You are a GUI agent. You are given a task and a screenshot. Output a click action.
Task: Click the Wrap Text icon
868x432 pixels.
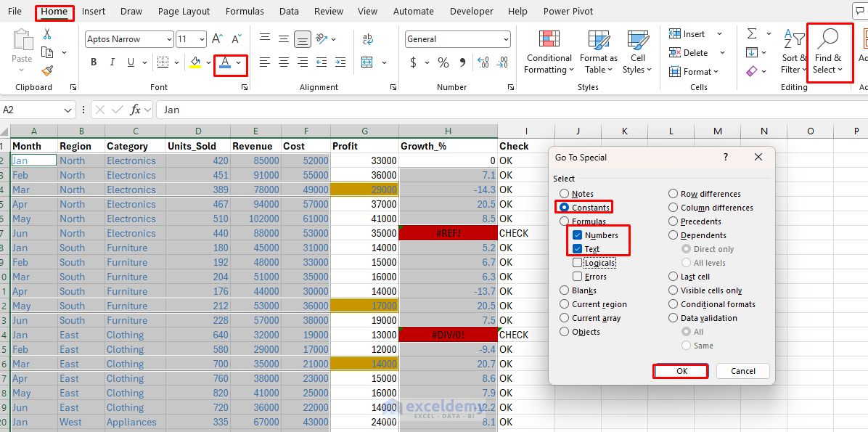point(368,38)
